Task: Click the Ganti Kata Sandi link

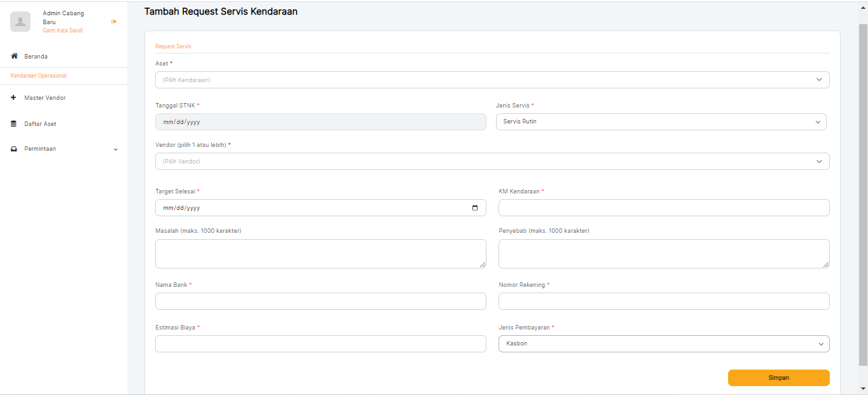Action: point(62,31)
